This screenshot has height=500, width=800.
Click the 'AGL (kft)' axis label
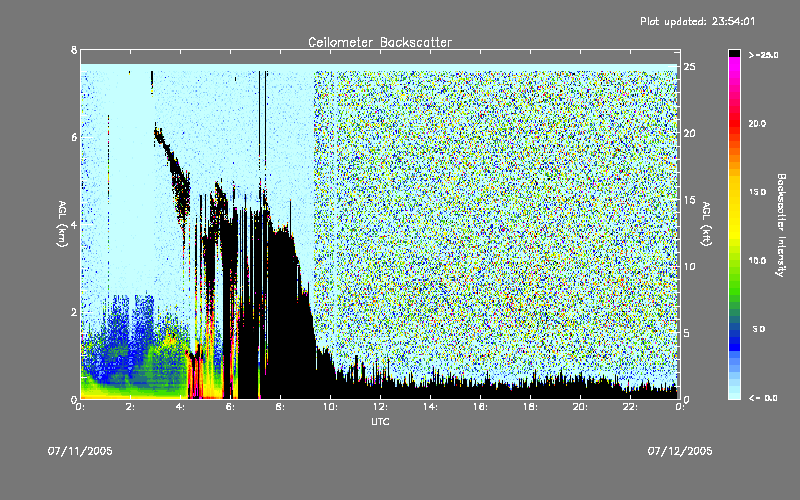tap(706, 224)
